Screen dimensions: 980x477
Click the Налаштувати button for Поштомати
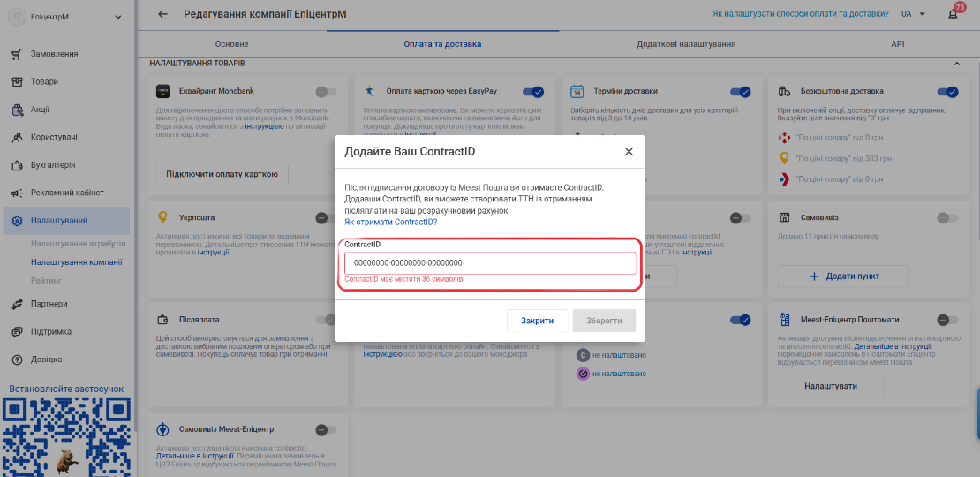coord(831,386)
